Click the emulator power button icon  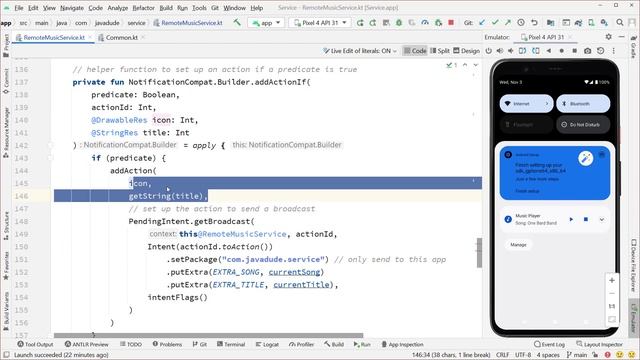pyautogui.click(x=489, y=51)
